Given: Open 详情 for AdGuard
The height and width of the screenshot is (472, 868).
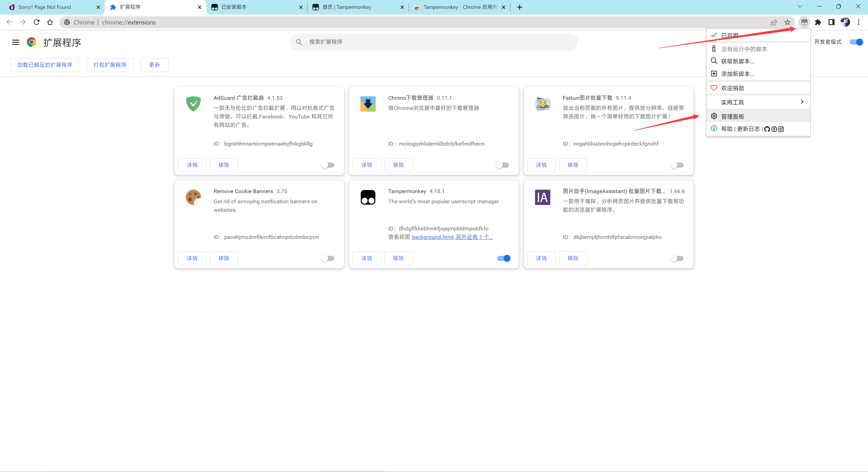Looking at the screenshot, I should coord(192,165).
